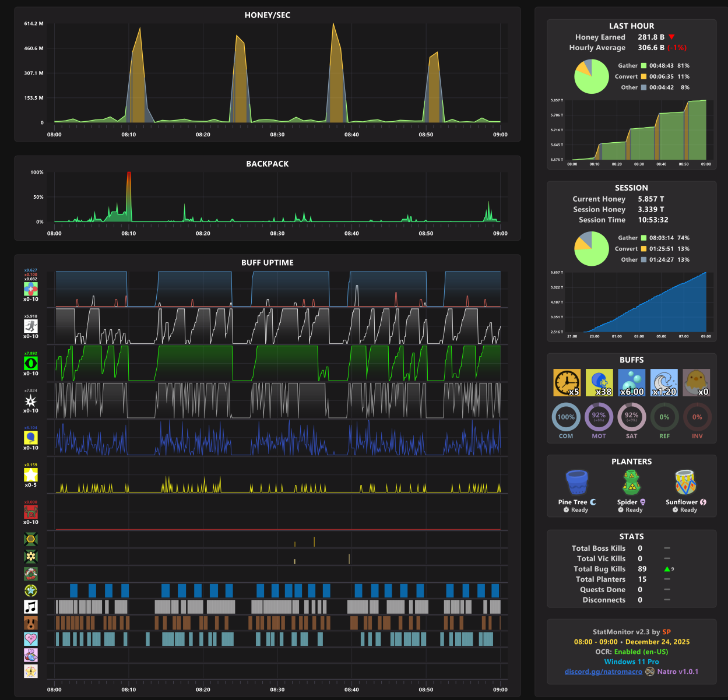The width and height of the screenshot is (728, 700).
Task: Click the music note melody icon
Action: pyautogui.click(x=31, y=607)
